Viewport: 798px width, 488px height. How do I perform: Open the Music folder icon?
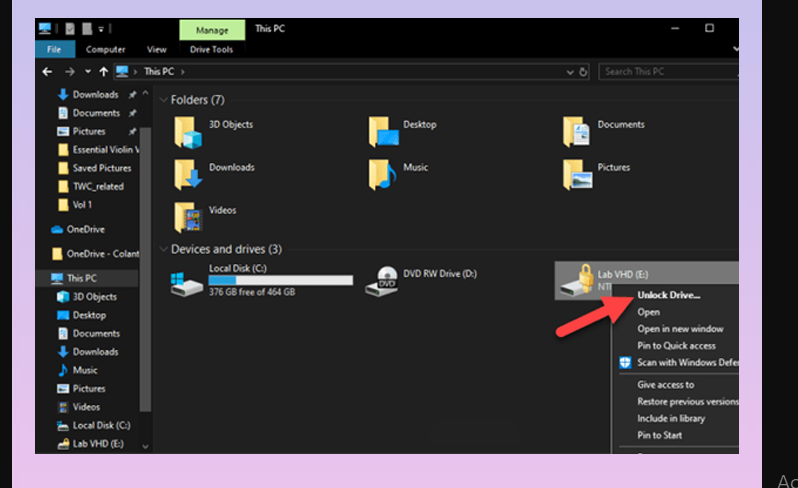(x=382, y=173)
